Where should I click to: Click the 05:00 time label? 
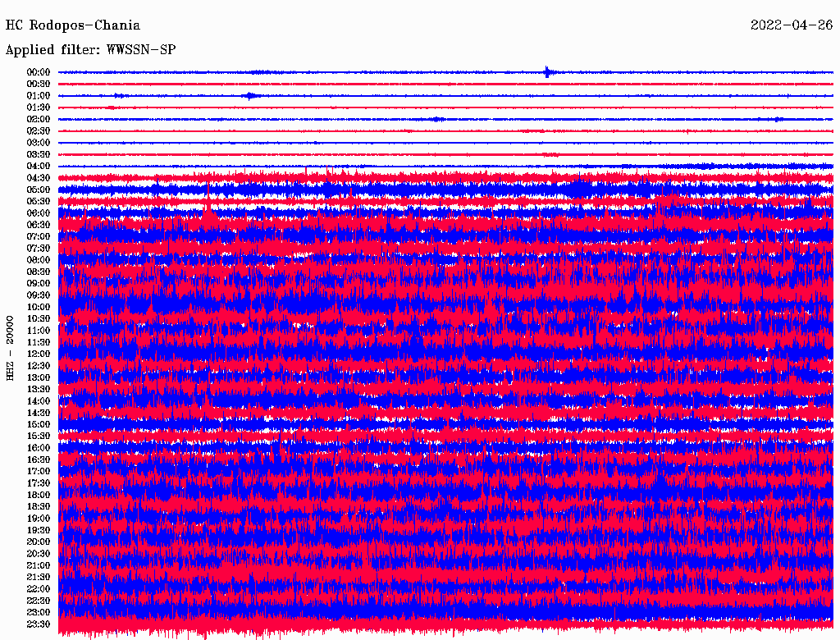click(x=39, y=190)
